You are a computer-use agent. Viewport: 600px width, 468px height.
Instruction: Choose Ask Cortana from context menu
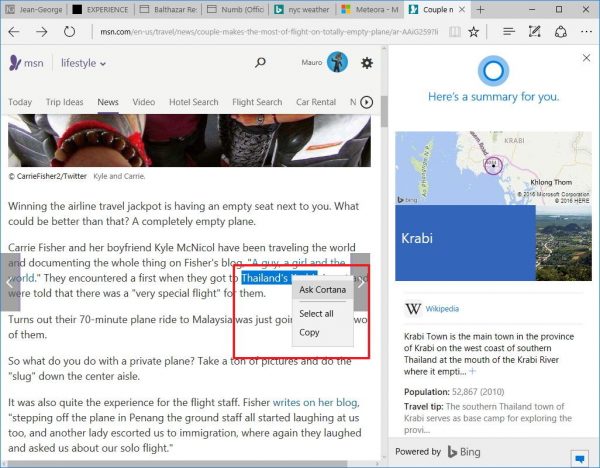click(323, 290)
